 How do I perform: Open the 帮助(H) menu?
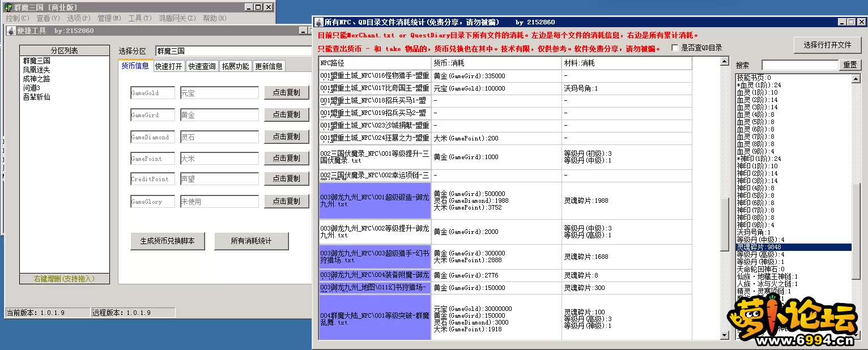point(214,18)
